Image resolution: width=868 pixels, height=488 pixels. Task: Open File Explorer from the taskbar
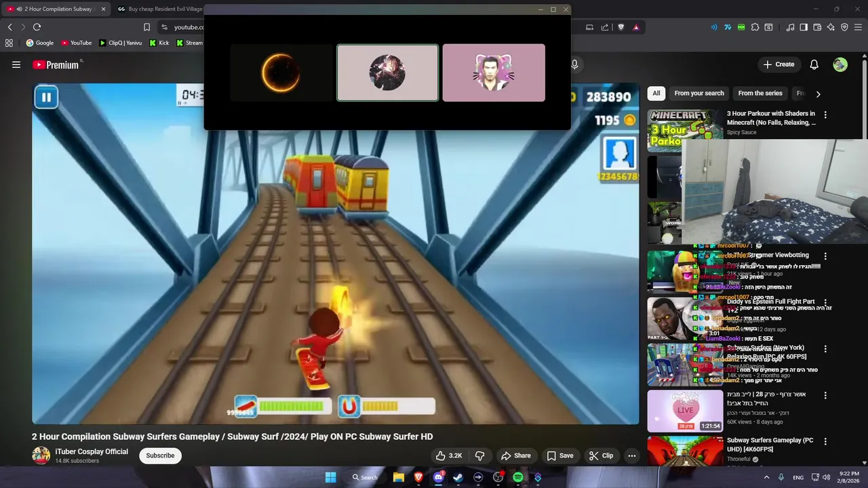click(399, 477)
